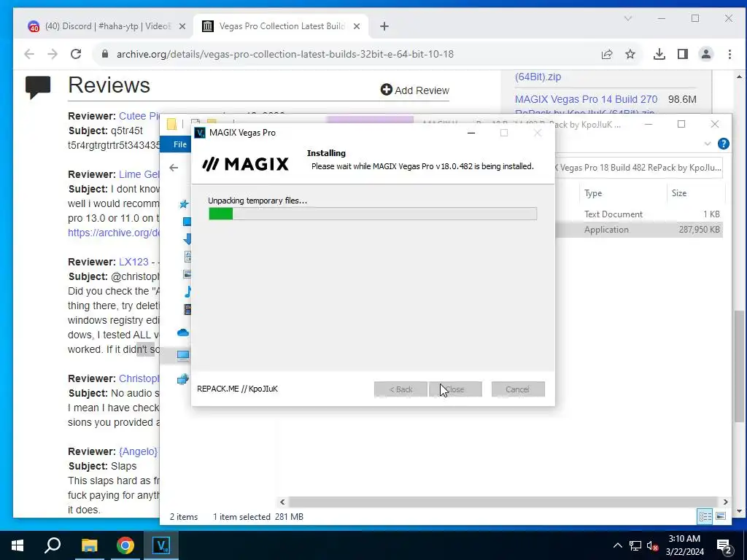Click Chrome page vertical scrollbar thumb
The width and height of the screenshot is (747, 560).
click(x=739, y=366)
